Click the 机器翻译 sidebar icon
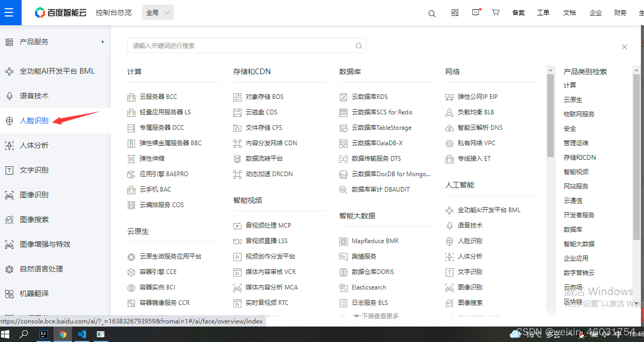 9,294
